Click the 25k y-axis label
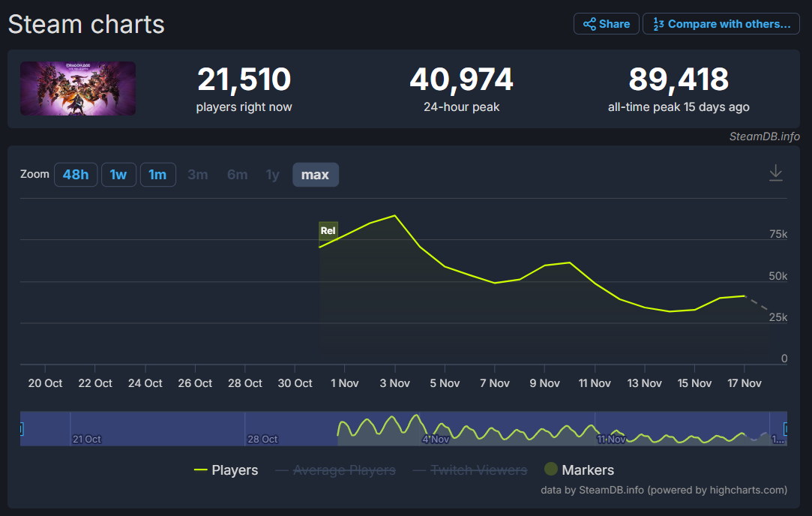The height and width of the screenshot is (516, 812). pos(778,317)
